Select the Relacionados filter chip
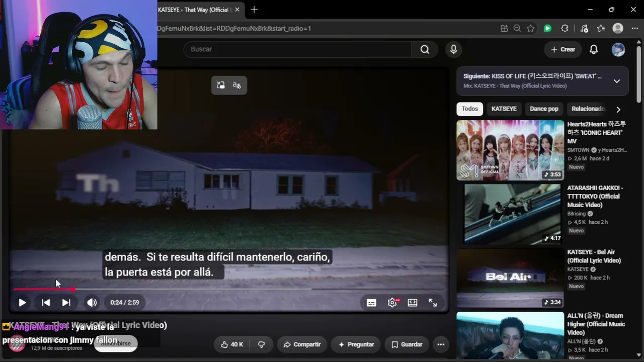The width and height of the screenshot is (644, 362). click(x=588, y=109)
